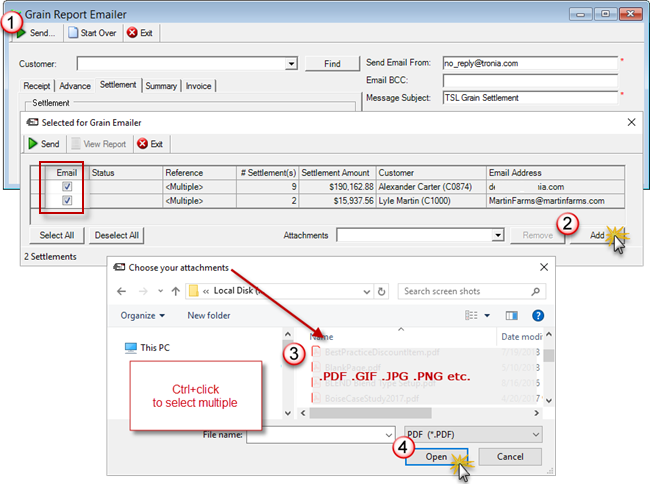Select the Lyle Martin (C1000) cell
The width and height of the screenshot is (650, 484).
(x=431, y=201)
